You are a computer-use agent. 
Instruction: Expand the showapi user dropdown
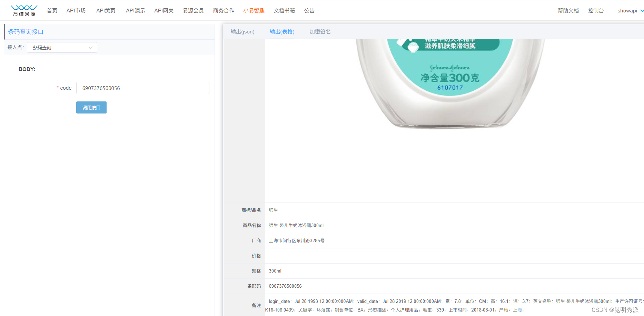click(630, 11)
